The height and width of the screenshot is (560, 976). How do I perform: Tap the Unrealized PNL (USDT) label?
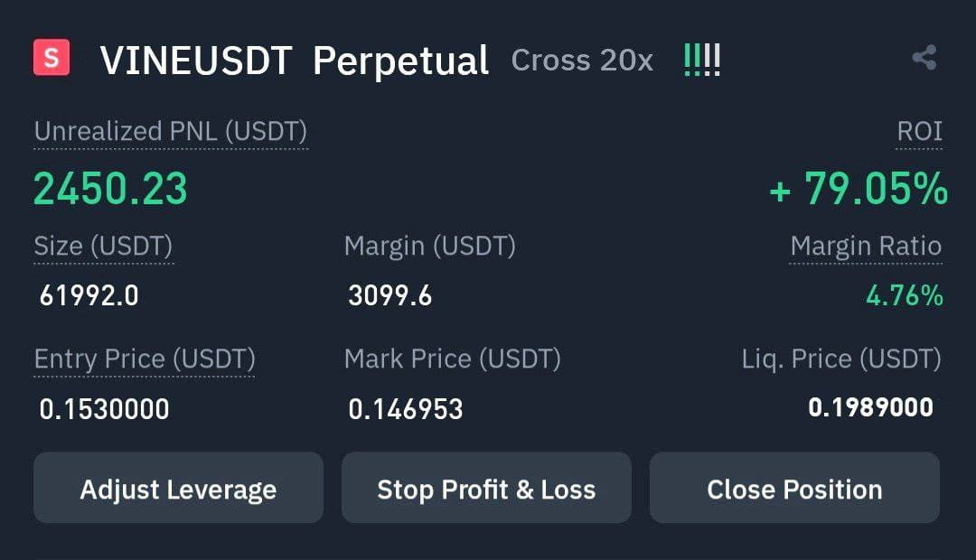coord(171,131)
